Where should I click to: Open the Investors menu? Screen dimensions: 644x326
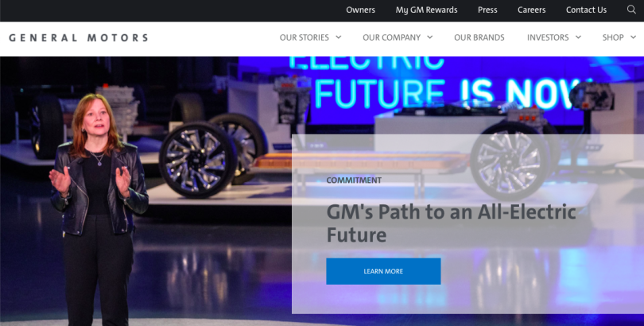(x=548, y=37)
